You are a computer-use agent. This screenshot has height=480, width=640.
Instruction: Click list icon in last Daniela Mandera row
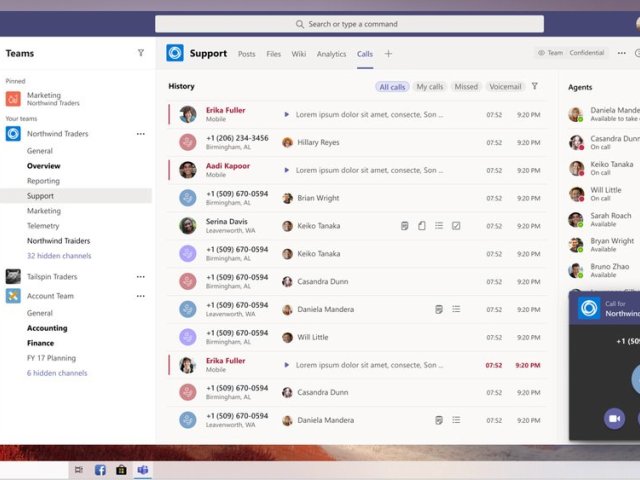tap(456, 420)
